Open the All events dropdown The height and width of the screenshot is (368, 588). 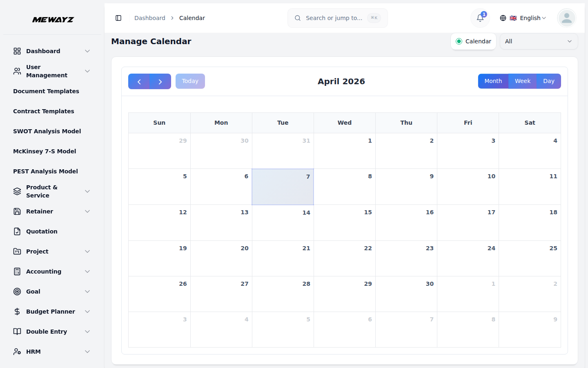tap(539, 41)
